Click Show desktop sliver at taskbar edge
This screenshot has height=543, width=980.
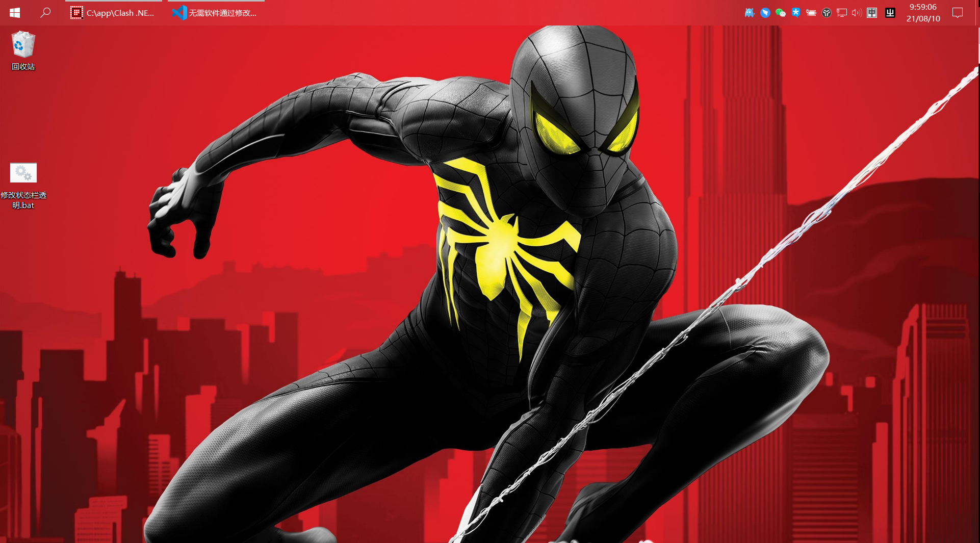[977, 13]
